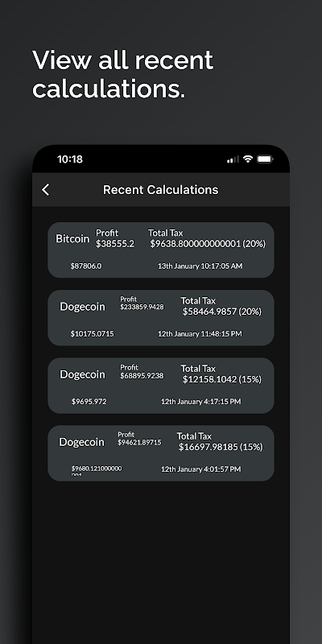Tap the back arrow icon
This screenshot has height=644, width=322.
(x=46, y=189)
